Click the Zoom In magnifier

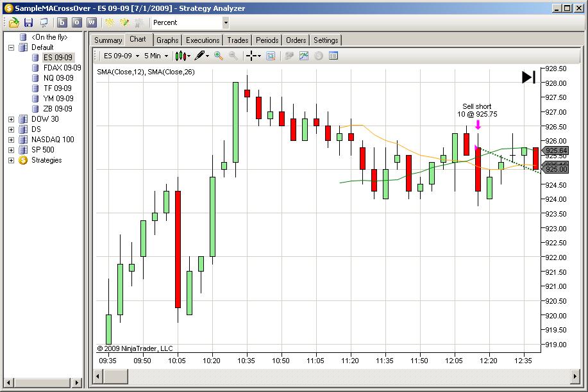pyautogui.click(x=219, y=56)
